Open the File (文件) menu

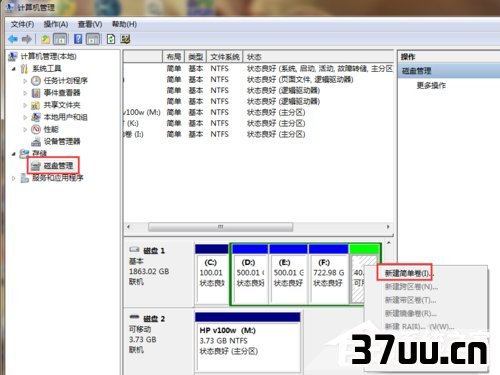point(22,24)
